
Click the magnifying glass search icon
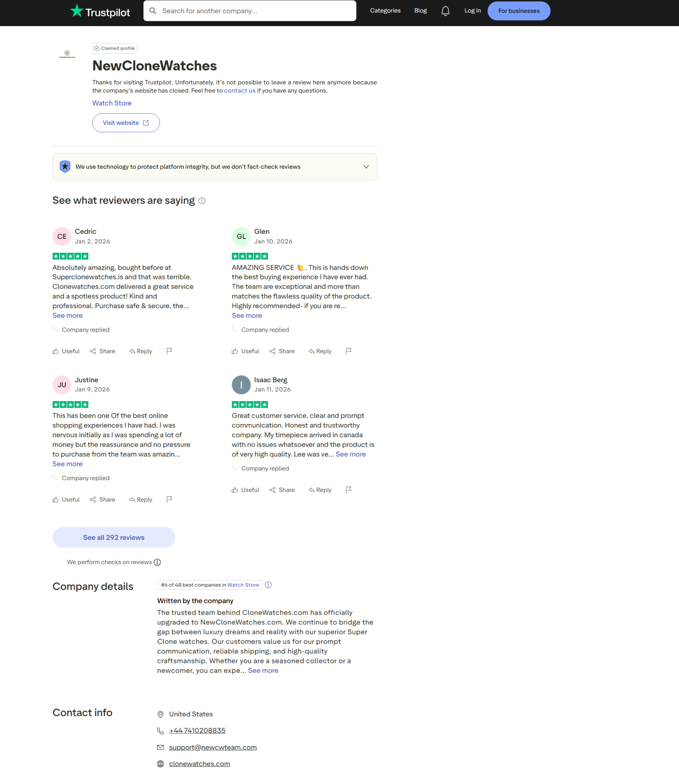(x=153, y=11)
